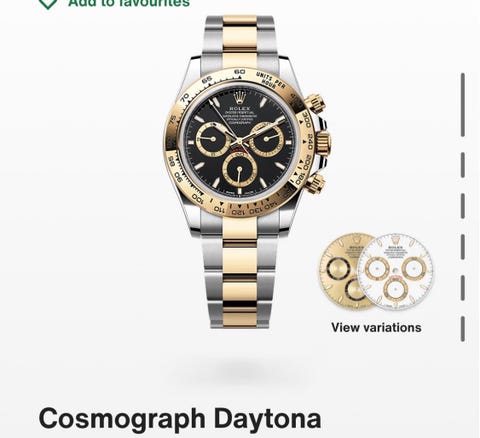Click the lower chronograph pusher on watch
The image size is (480, 438).
click(316, 183)
